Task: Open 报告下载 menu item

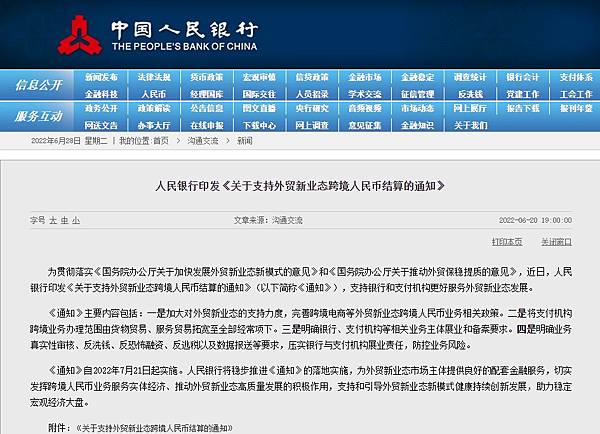Action: [x=523, y=109]
